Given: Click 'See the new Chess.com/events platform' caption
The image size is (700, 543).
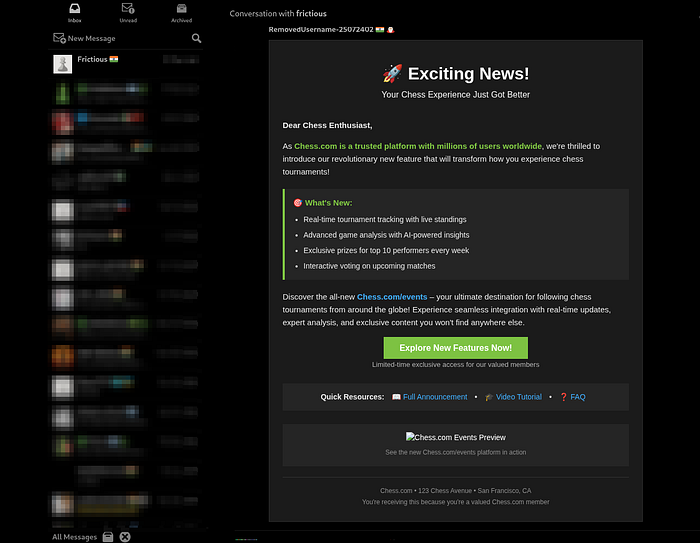Looking at the screenshot, I should click(x=455, y=452).
